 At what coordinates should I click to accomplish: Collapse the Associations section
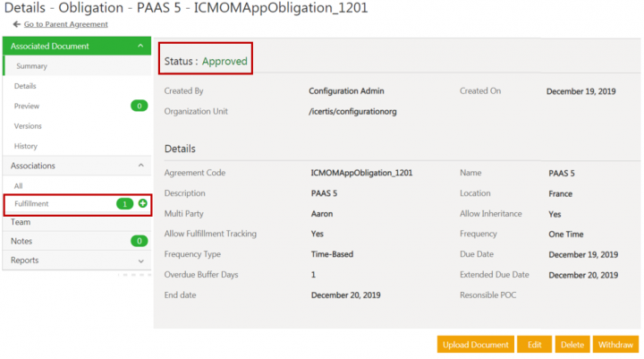click(140, 166)
